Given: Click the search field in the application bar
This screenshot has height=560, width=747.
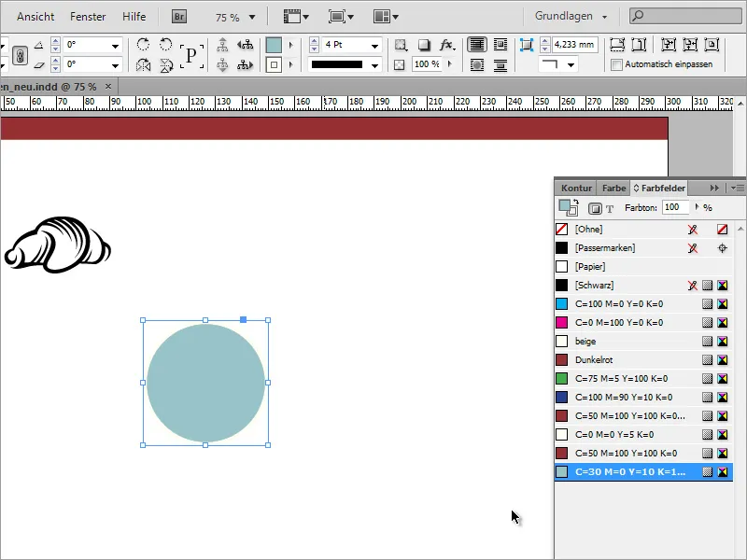Looking at the screenshot, I should pos(685,16).
